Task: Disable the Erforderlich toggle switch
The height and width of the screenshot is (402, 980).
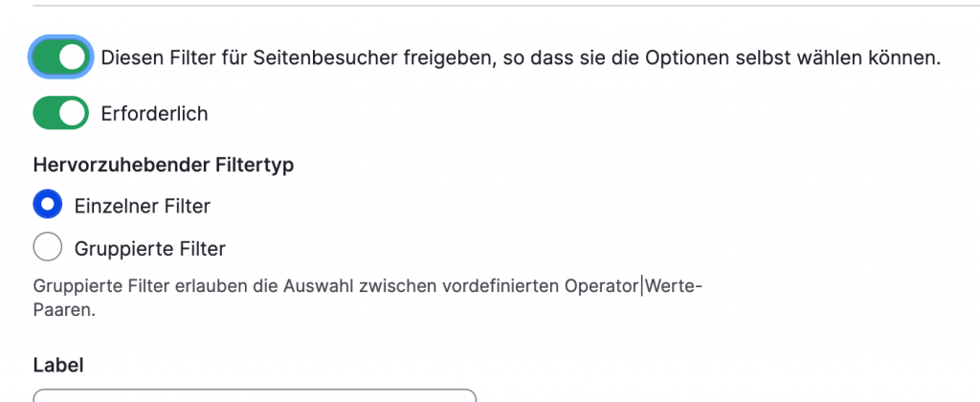Action: (x=61, y=114)
